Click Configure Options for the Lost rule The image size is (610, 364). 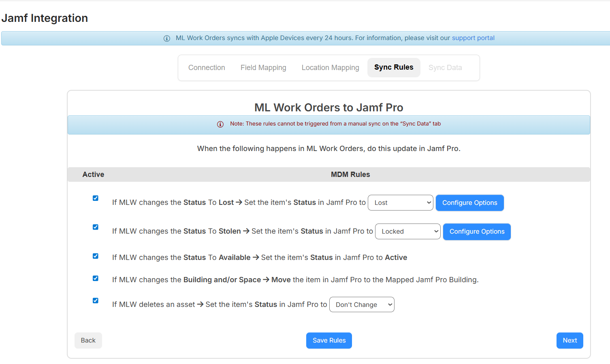click(x=470, y=203)
